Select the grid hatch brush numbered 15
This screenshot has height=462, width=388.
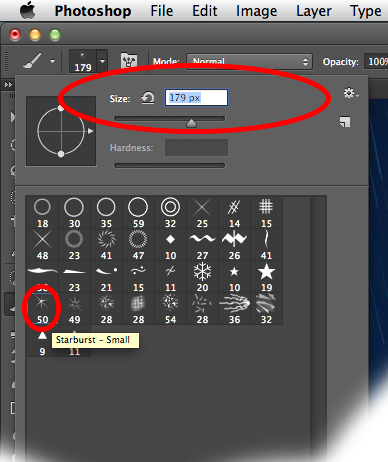[266, 213]
